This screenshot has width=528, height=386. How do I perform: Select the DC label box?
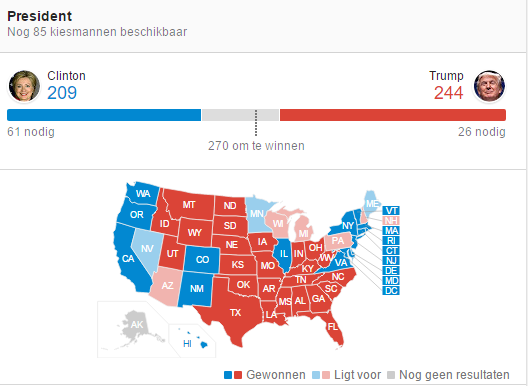391,291
